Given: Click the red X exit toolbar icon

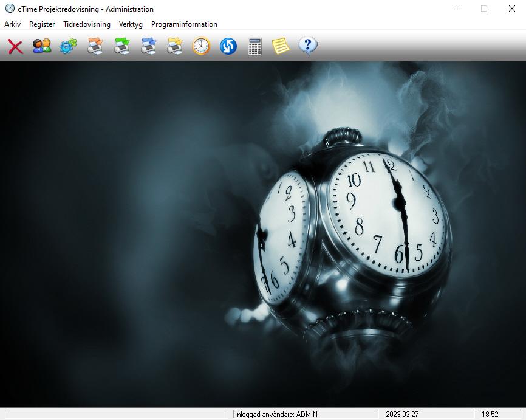Looking at the screenshot, I should pyautogui.click(x=15, y=46).
